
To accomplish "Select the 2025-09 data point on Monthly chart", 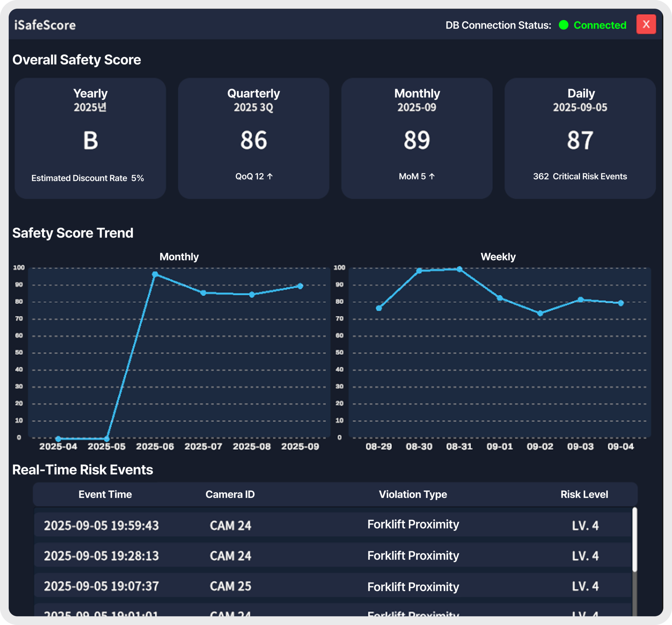I will coord(300,286).
